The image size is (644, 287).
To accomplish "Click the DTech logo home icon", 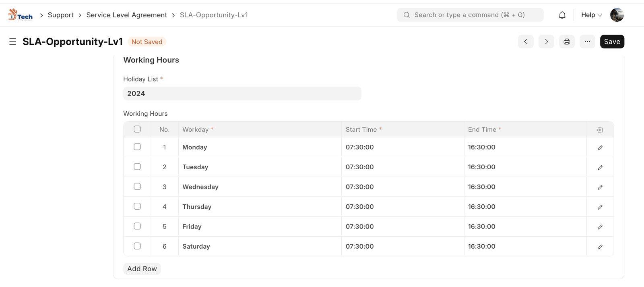I will tap(21, 15).
